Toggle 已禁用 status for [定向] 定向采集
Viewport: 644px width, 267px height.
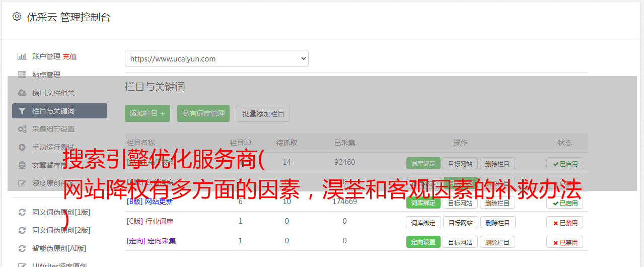pos(565,242)
